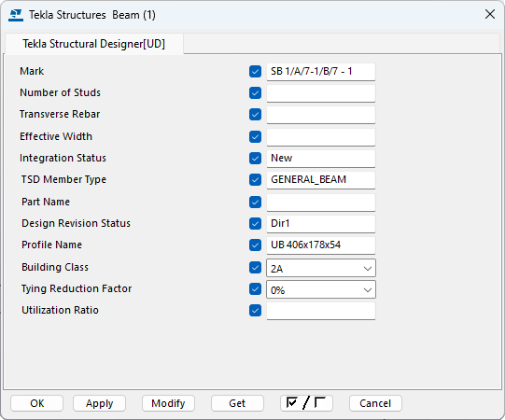Image resolution: width=505 pixels, height=420 pixels.
Task: Toggle the Profile Name checkbox
Action: (255, 245)
